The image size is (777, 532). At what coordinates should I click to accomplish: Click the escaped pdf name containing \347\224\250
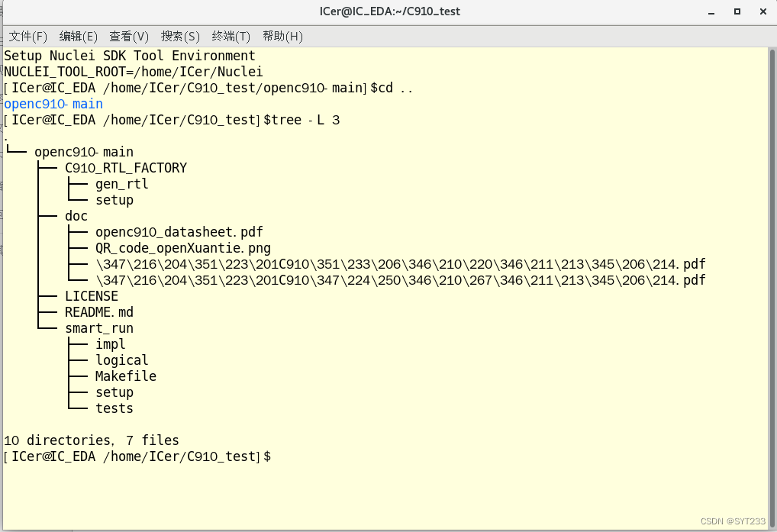pos(401,280)
